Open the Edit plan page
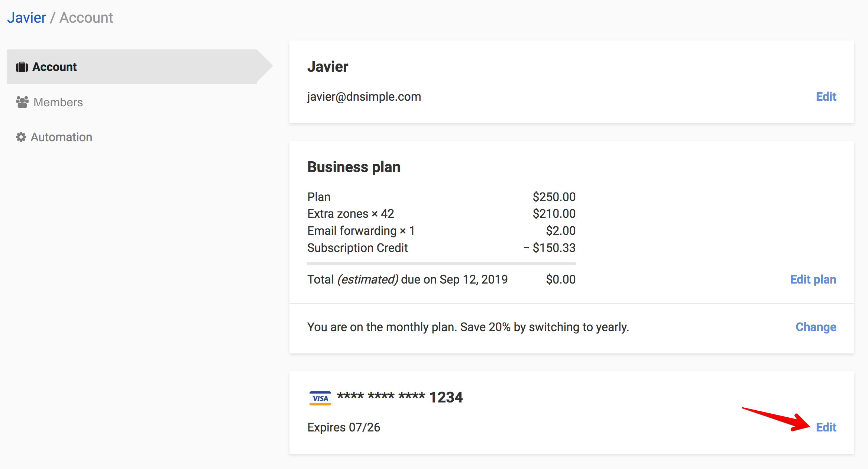Screen dimensions: 868x469 pos(813,279)
